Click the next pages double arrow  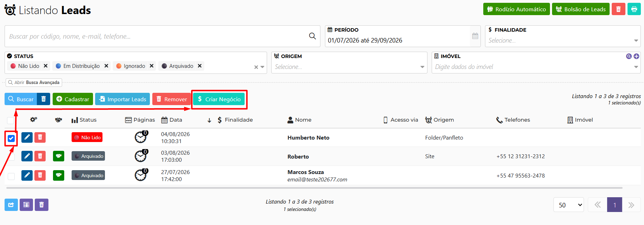click(x=631, y=205)
